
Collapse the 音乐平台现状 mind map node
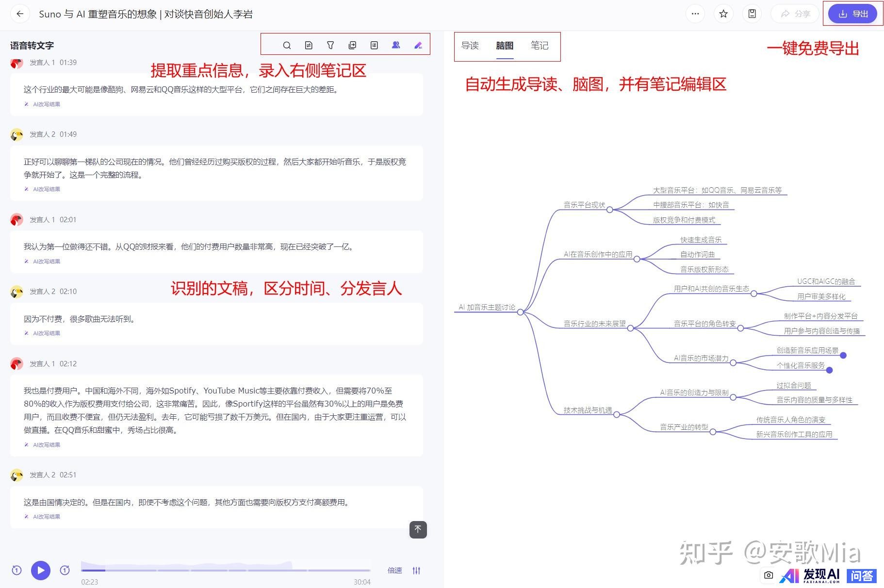(609, 210)
